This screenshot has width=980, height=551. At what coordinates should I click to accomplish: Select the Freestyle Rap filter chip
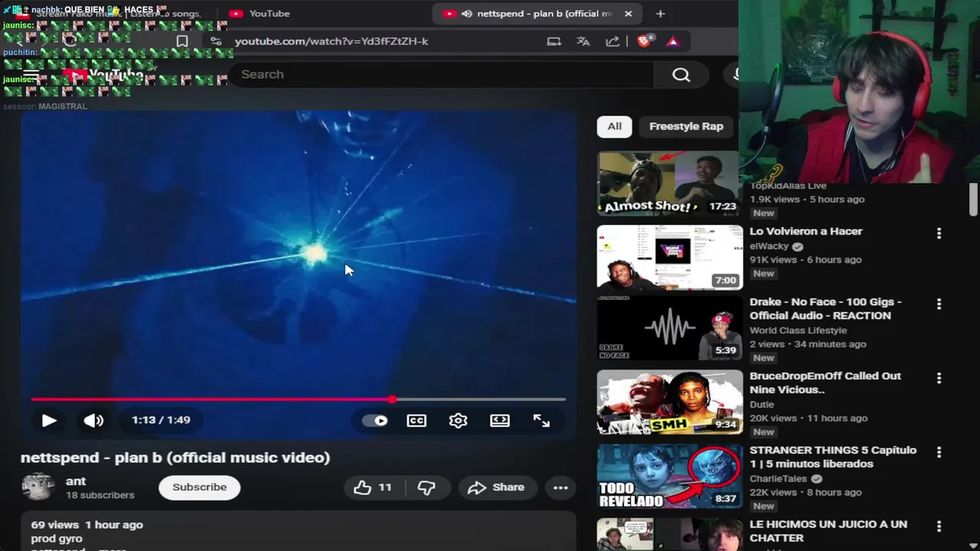(686, 126)
